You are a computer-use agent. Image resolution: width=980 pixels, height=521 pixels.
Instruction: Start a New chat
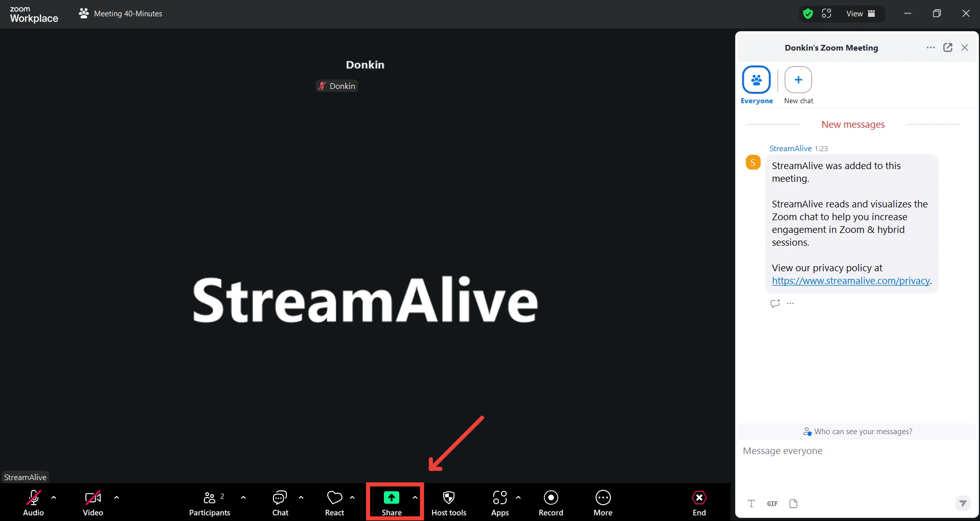799,85
